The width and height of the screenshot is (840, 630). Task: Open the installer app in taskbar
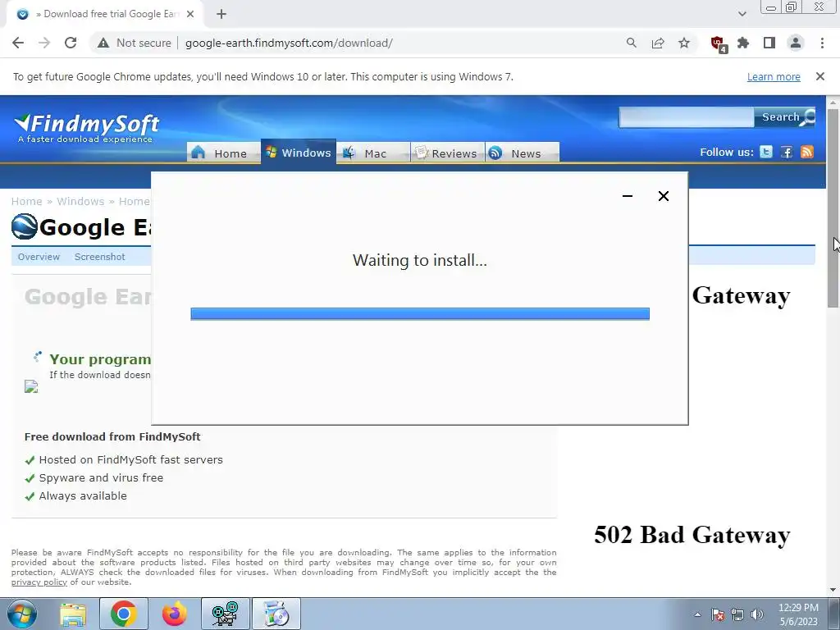click(276, 614)
